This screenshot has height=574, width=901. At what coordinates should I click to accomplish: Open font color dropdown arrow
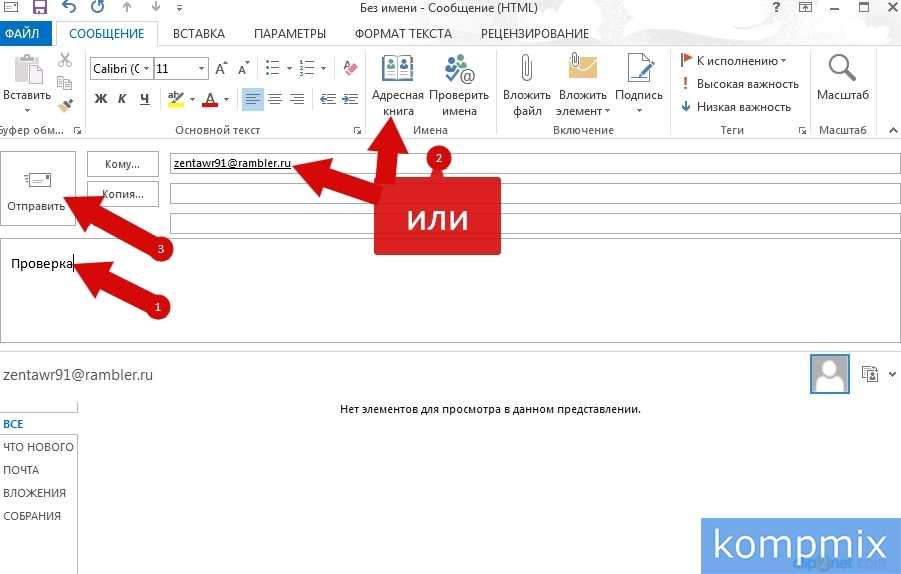[x=226, y=99]
